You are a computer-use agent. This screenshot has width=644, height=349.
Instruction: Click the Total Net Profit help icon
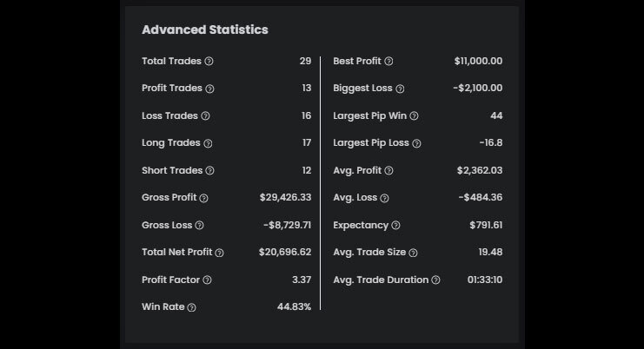(219, 253)
